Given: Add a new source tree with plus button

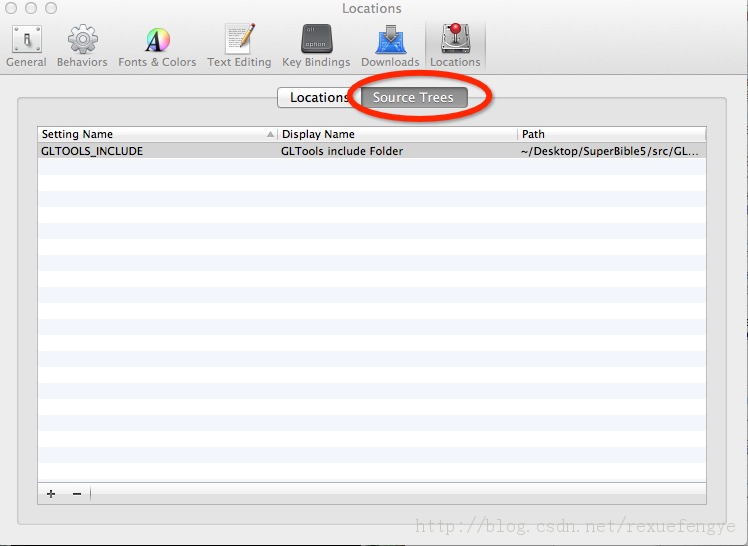Looking at the screenshot, I should tap(51, 494).
